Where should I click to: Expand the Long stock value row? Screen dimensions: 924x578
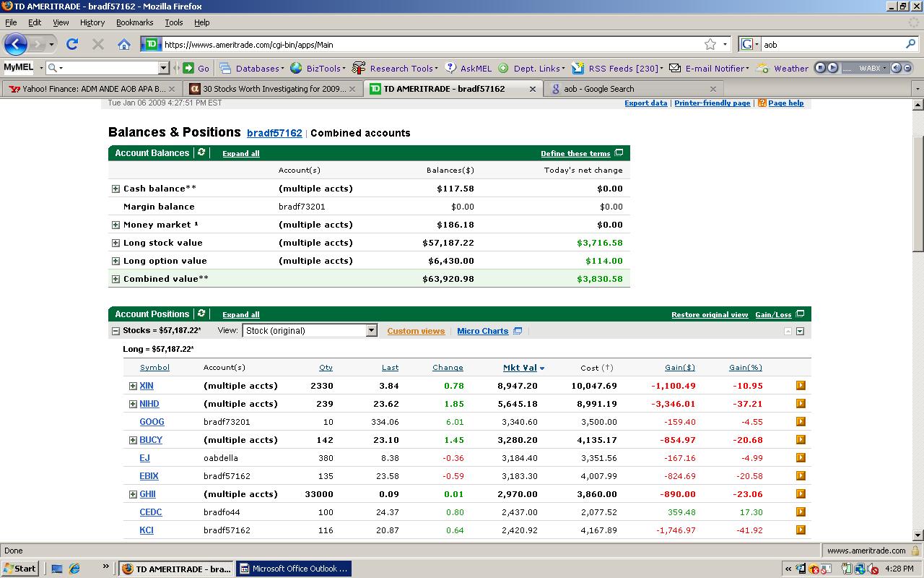coord(115,243)
